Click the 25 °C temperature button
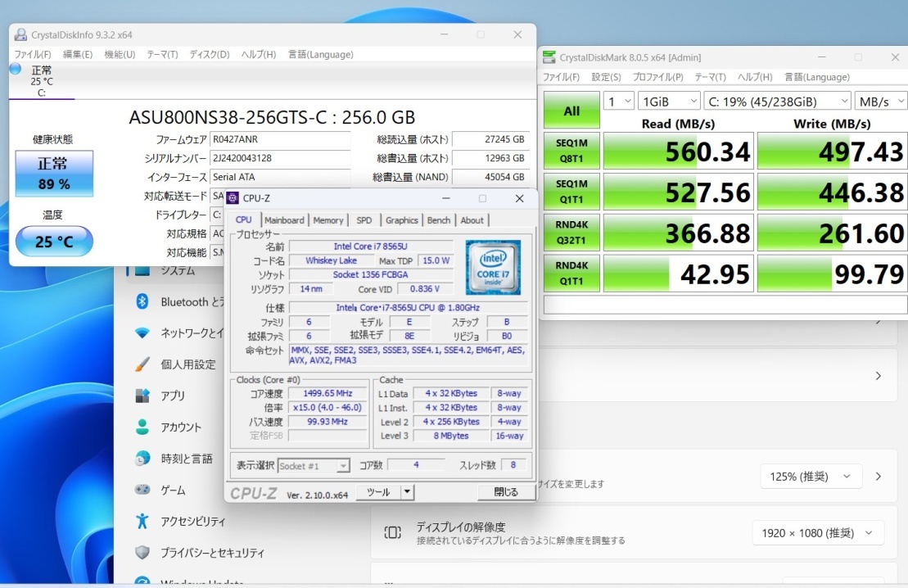 (54, 241)
